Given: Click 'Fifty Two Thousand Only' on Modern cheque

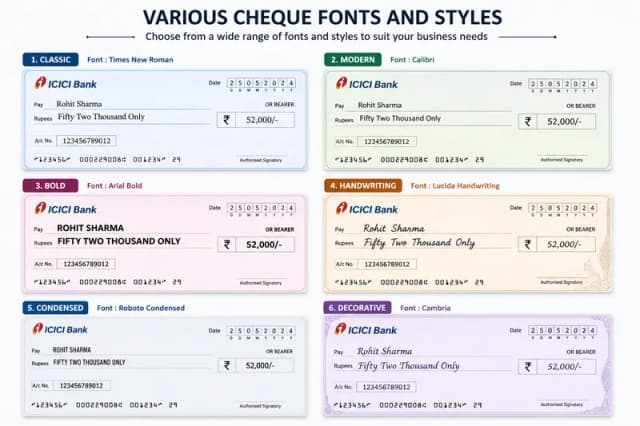Looking at the screenshot, I should click(x=400, y=118).
